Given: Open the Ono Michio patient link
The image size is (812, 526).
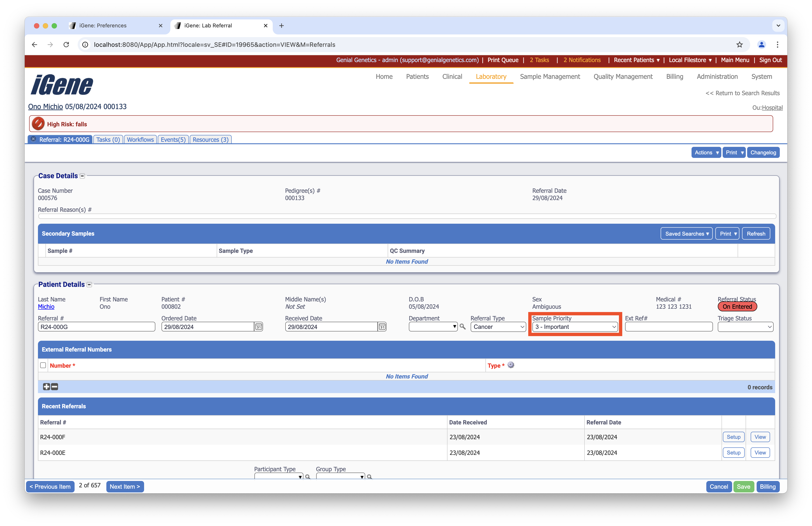Looking at the screenshot, I should (x=45, y=106).
